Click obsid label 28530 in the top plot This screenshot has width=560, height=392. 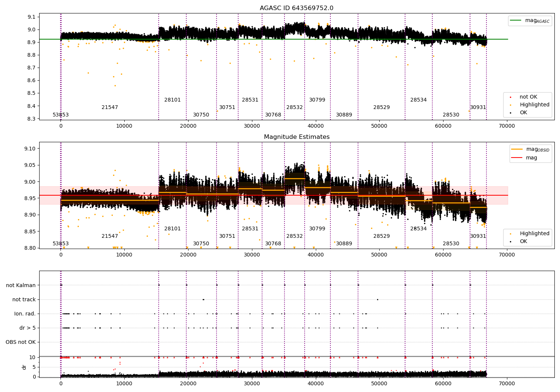coord(451,115)
